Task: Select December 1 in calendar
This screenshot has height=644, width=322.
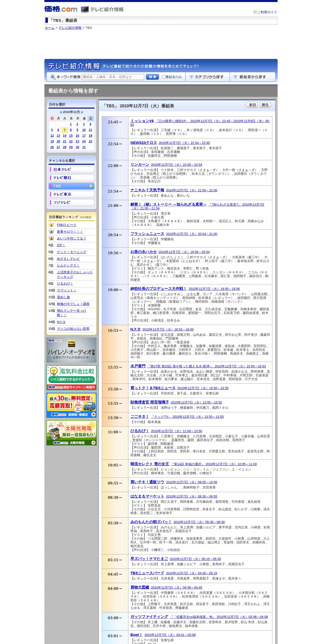Action: (x=71, y=124)
